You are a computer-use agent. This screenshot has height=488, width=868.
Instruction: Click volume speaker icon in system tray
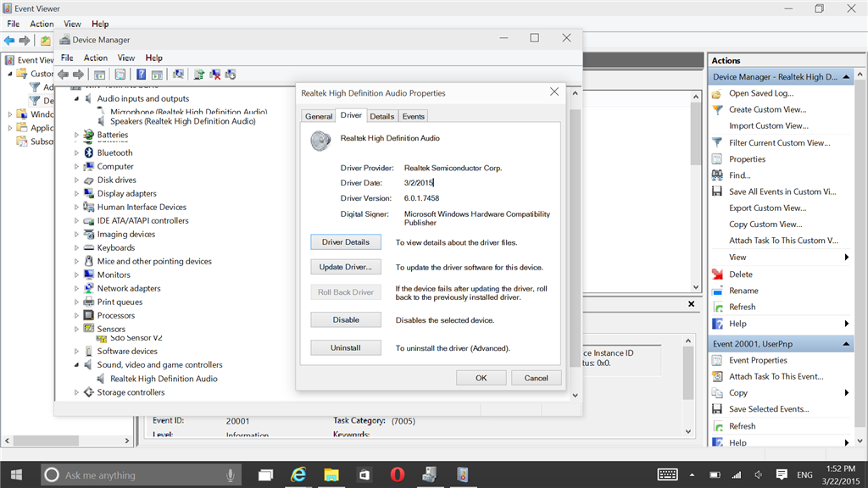759,474
